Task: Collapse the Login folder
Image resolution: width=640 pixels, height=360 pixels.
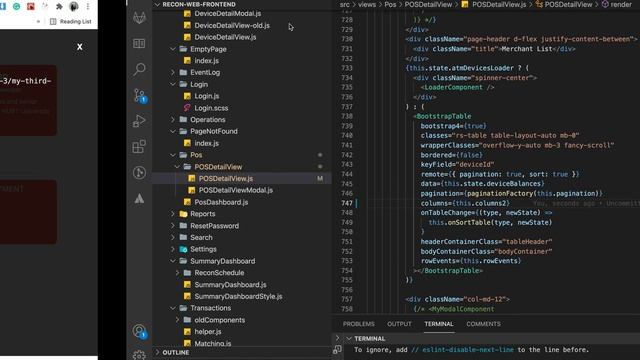Action: click(173, 84)
